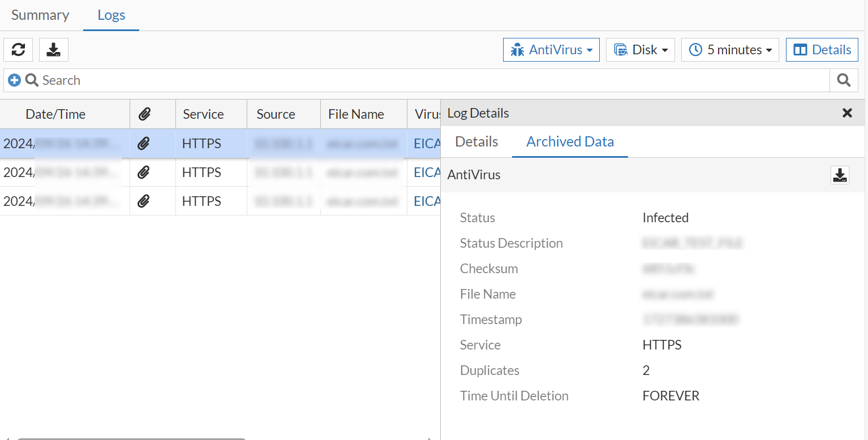Close the Log Details panel
Screen dimensions: 868x440
tap(847, 113)
